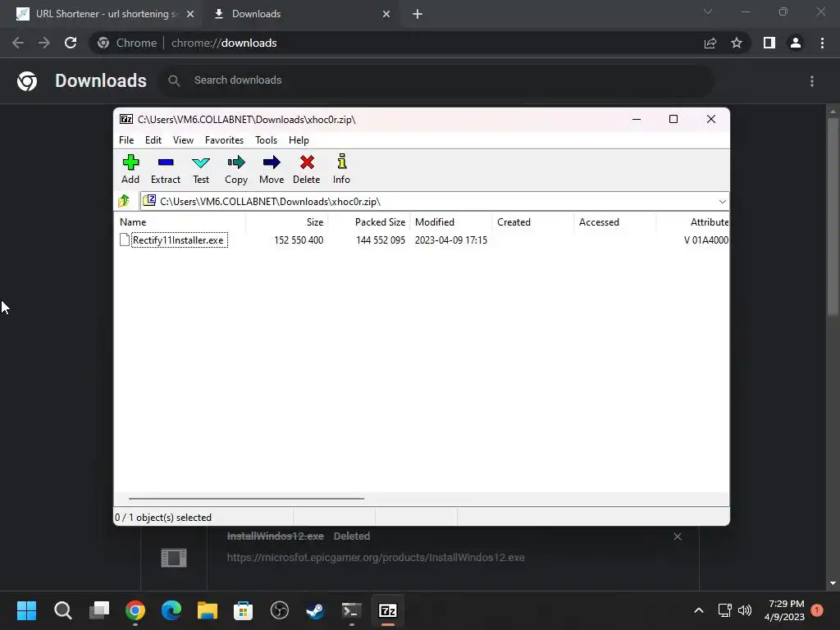
Task: Click the Chrome share page icon
Action: click(x=710, y=43)
